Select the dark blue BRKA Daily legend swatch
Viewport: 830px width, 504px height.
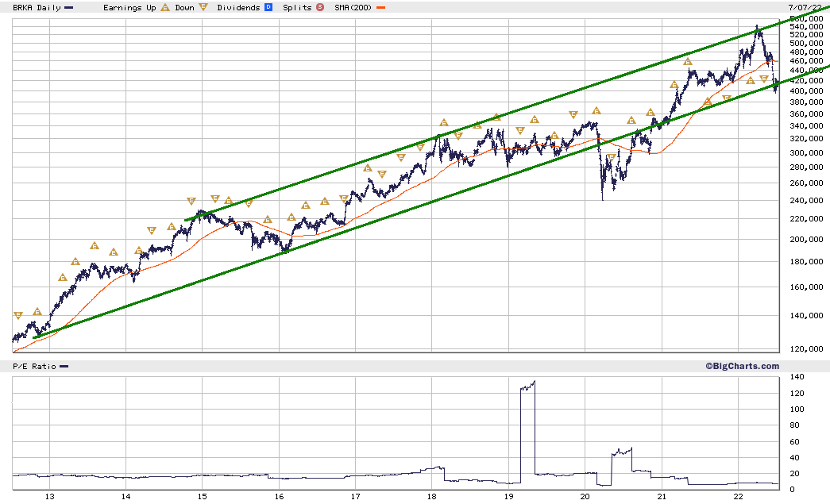coord(69,8)
